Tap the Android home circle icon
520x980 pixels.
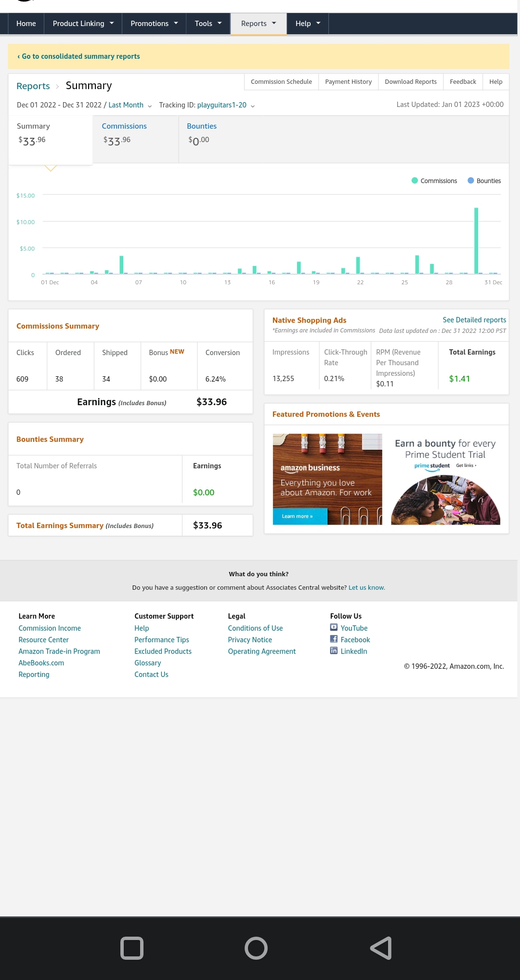pyautogui.click(x=256, y=948)
